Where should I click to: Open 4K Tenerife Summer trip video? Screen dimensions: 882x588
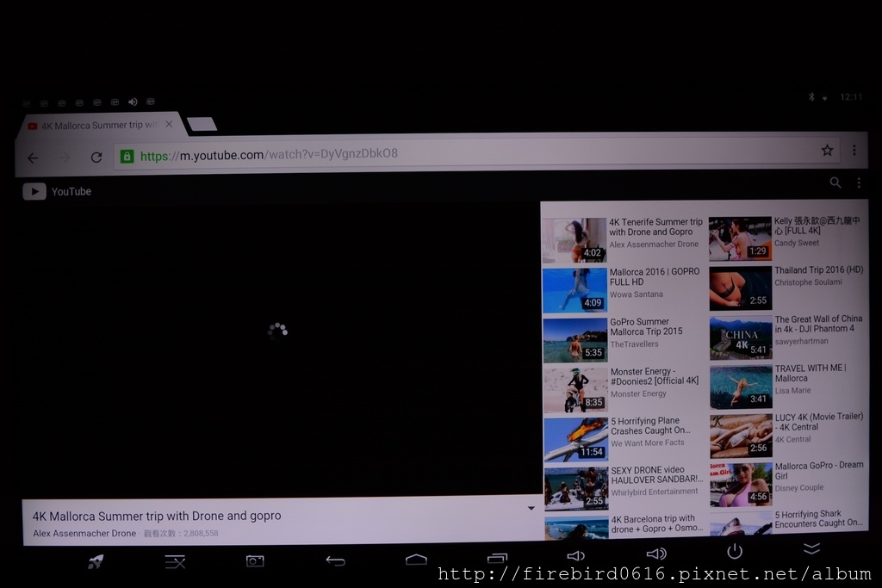pyautogui.click(x=655, y=227)
